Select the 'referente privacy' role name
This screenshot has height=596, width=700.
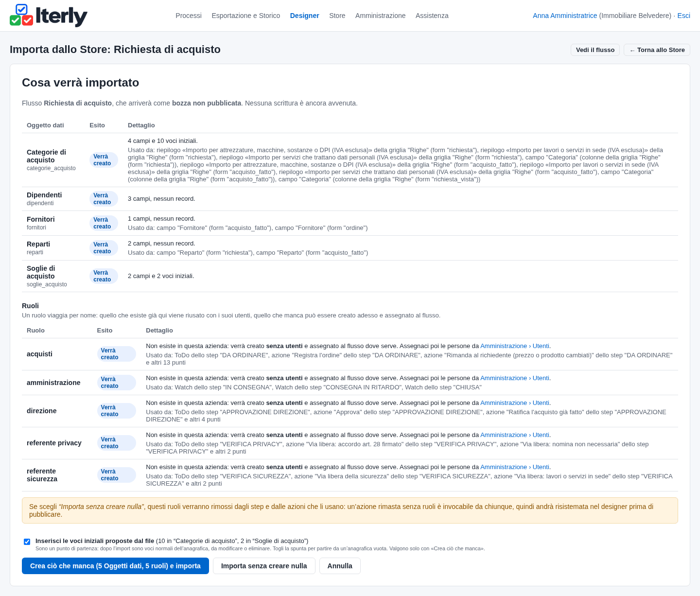54,443
